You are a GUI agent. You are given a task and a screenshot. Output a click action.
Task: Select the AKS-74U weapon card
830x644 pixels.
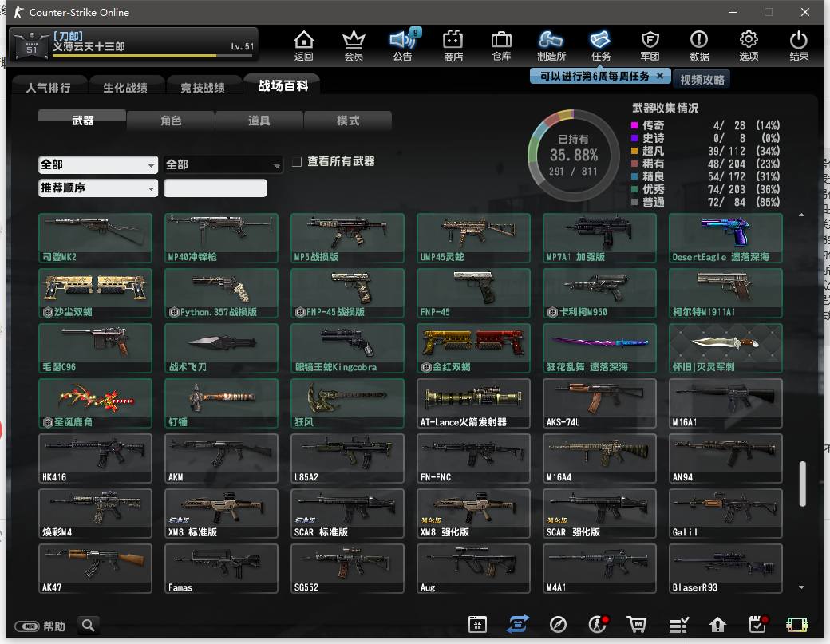pos(599,403)
